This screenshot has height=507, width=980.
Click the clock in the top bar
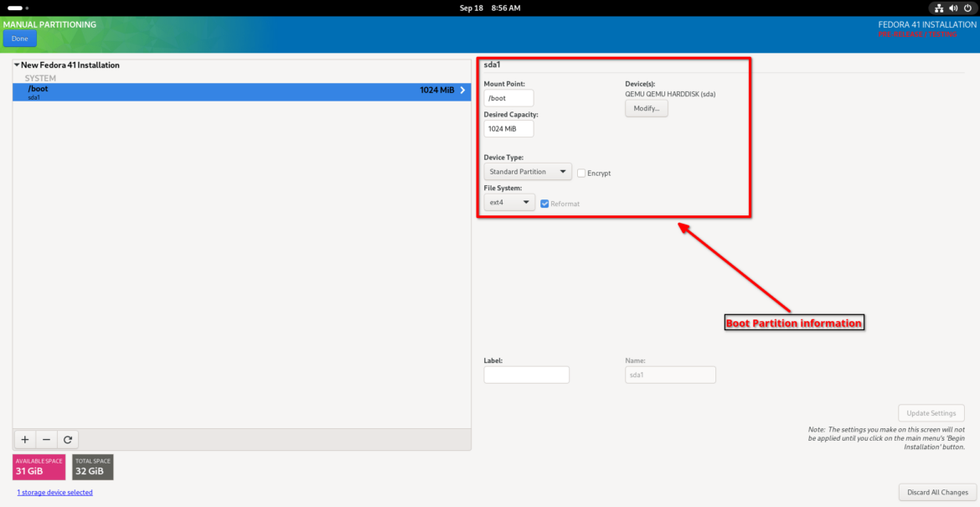pyautogui.click(x=490, y=8)
